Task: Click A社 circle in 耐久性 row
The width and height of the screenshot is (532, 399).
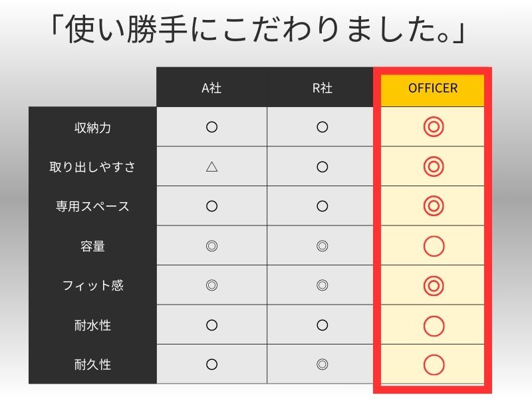Action: (211, 364)
